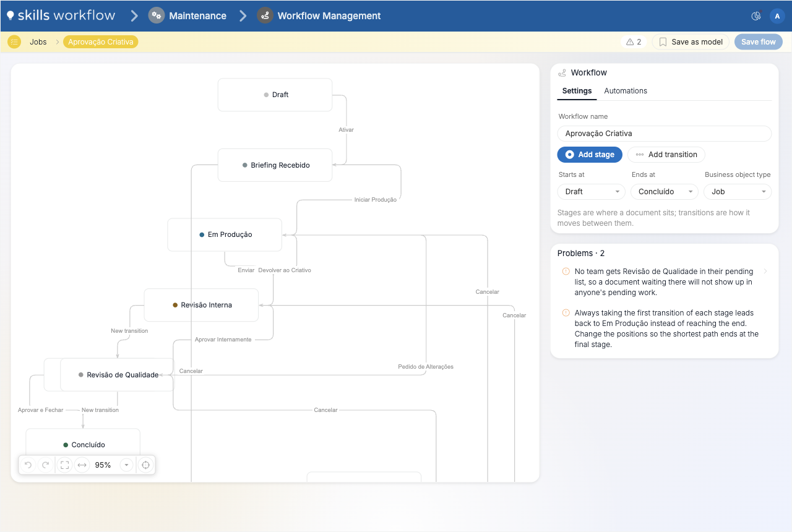Click the Workflow panel header icon
Screen dimensions: 792x532
click(x=562, y=73)
